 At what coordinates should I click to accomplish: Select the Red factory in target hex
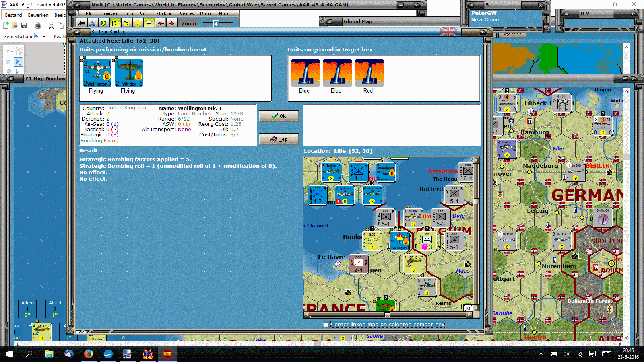pos(369,73)
